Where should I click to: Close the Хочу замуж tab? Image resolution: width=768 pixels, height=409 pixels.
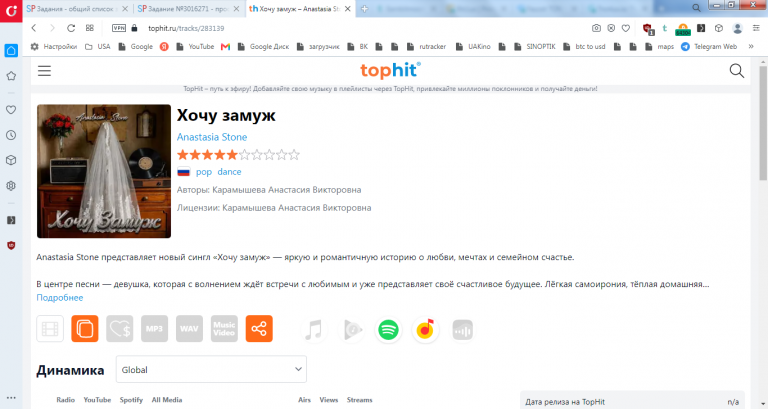click(x=347, y=9)
